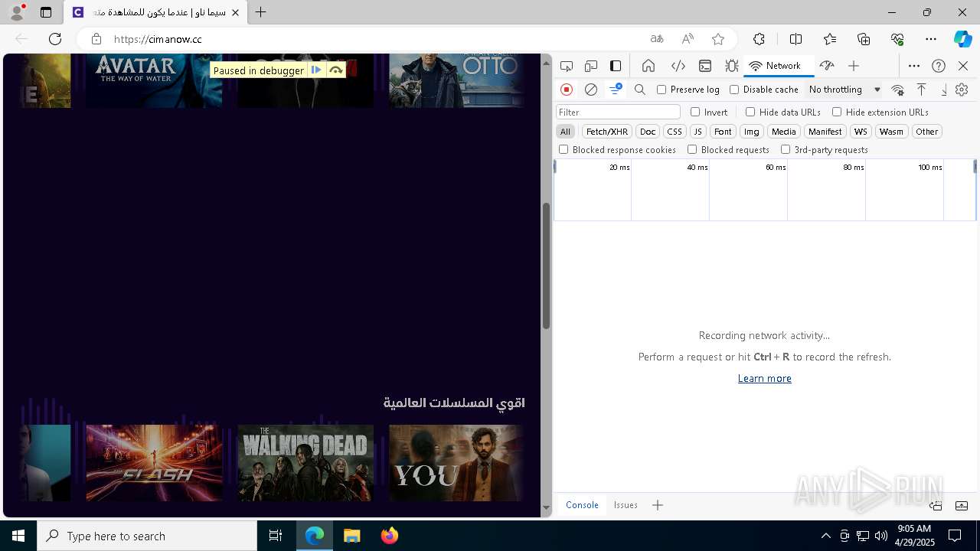
Task: Check Blocked requests option
Action: pos(692,149)
